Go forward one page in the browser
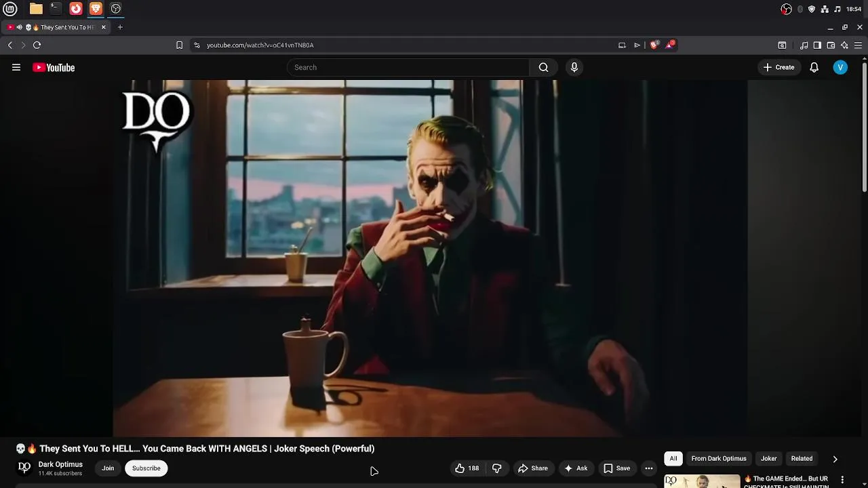This screenshot has width=868, height=488. [23, 45]
